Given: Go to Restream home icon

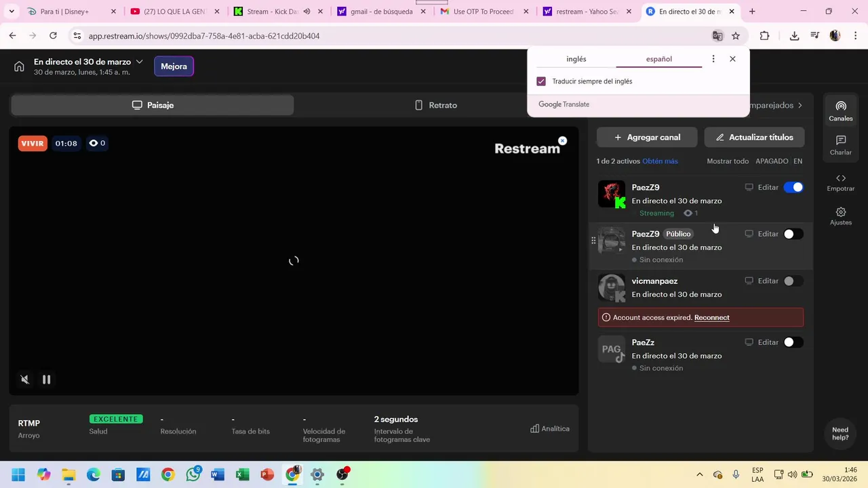Looking at the screenshot, I should [19, 66].
